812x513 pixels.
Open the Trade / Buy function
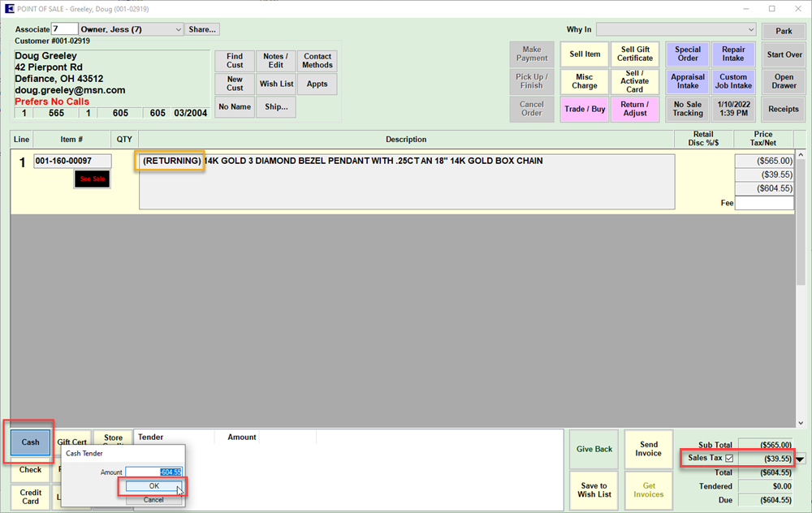click(x=585, y=109)
